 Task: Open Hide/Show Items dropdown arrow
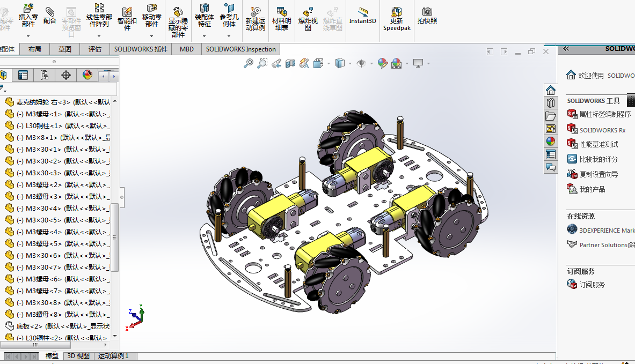click(371, 63)
